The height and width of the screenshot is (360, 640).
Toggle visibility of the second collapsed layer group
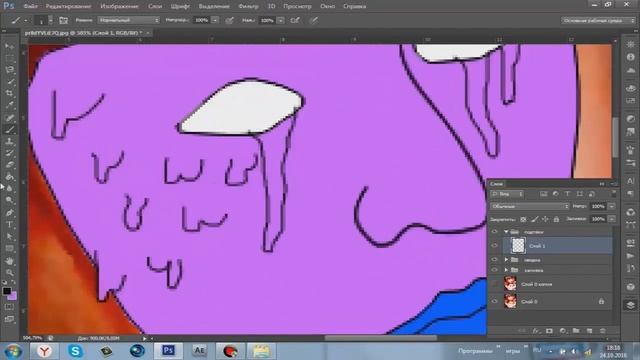495,270
